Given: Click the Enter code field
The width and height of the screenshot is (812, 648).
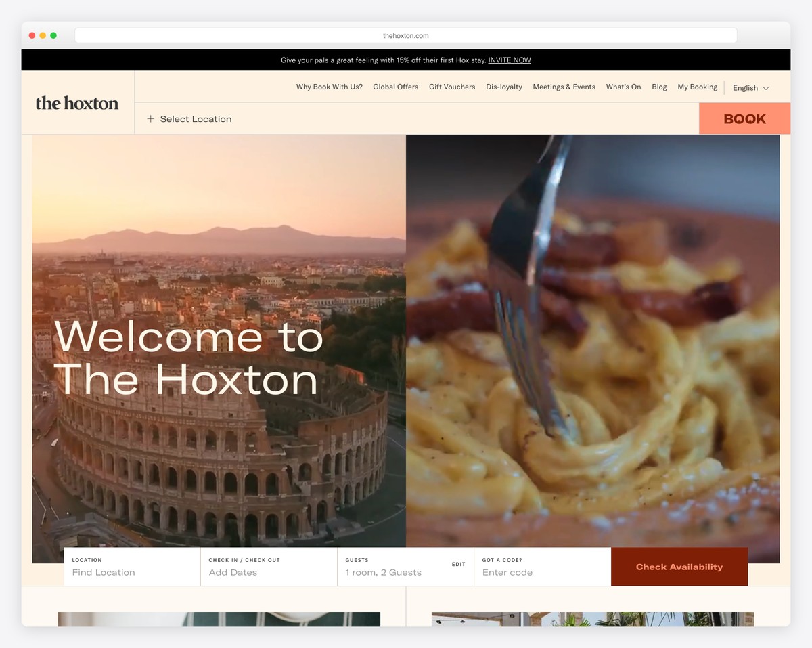Looking at the screenshot, I should (x=507, y=572).
